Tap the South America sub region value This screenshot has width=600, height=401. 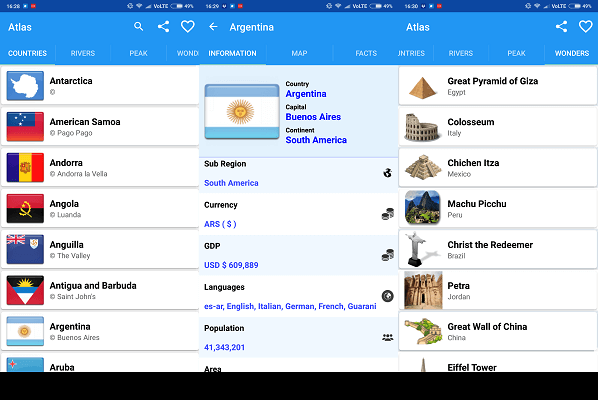[x=231, y=183]
